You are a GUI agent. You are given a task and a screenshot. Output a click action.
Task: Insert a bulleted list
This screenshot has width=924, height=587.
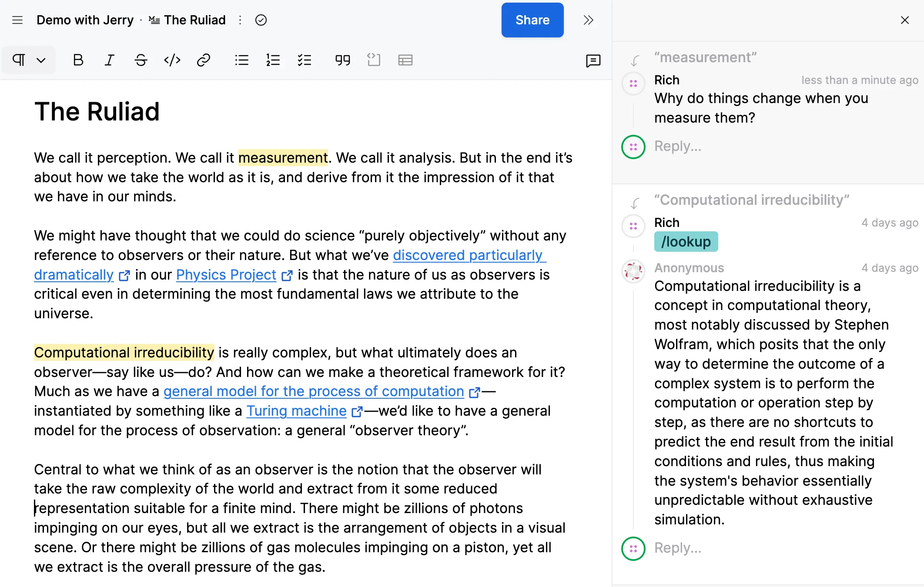coord(241,60)
